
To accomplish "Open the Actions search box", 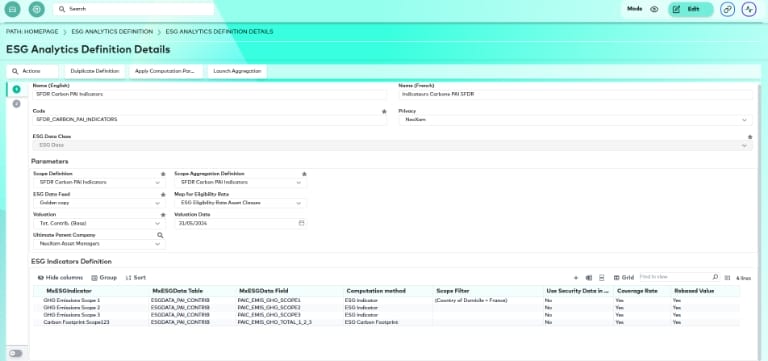I will tap(32, 71).
